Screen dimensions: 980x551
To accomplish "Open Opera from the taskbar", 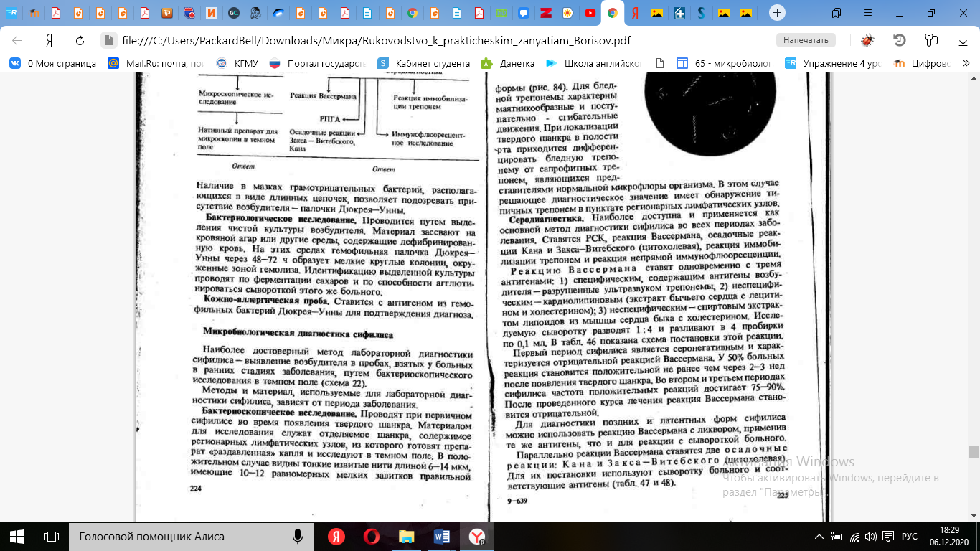I will pos(371,536).
